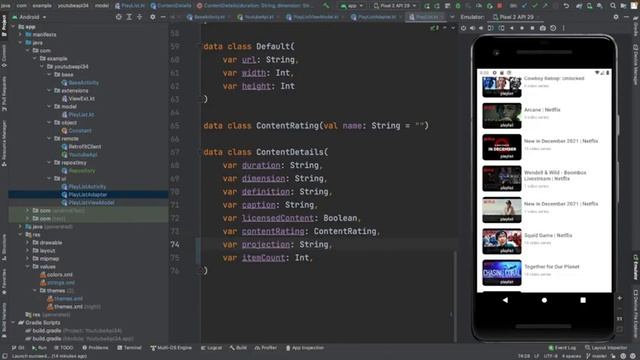Viewport: 640px width, 360px height.
Task: Hide the Project panel with minus icon
Action: pos(163,17)
